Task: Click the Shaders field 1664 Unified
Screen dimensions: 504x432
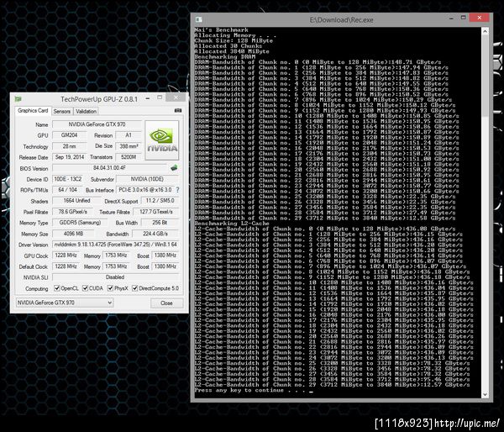Action: pos(76,201)
